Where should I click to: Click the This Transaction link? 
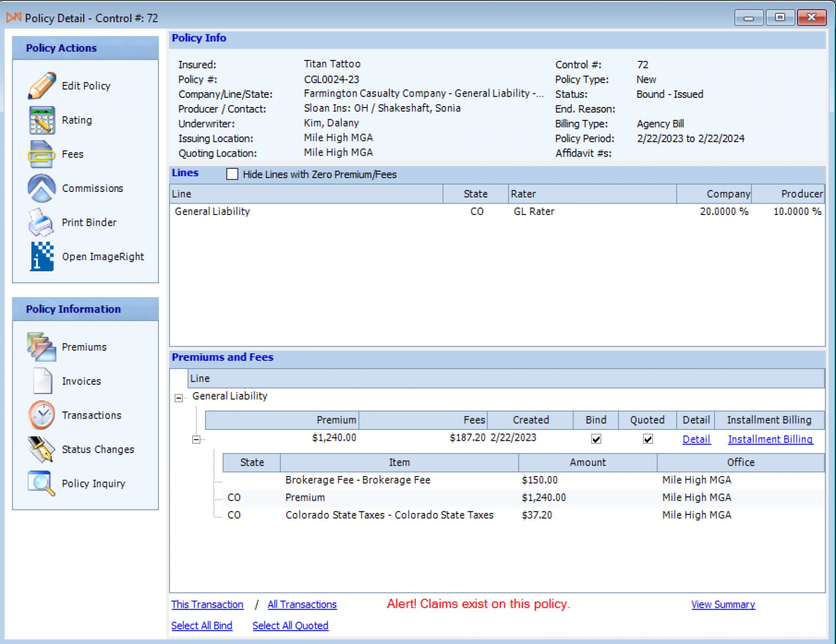pyautogui.click(x=207, y=604)
